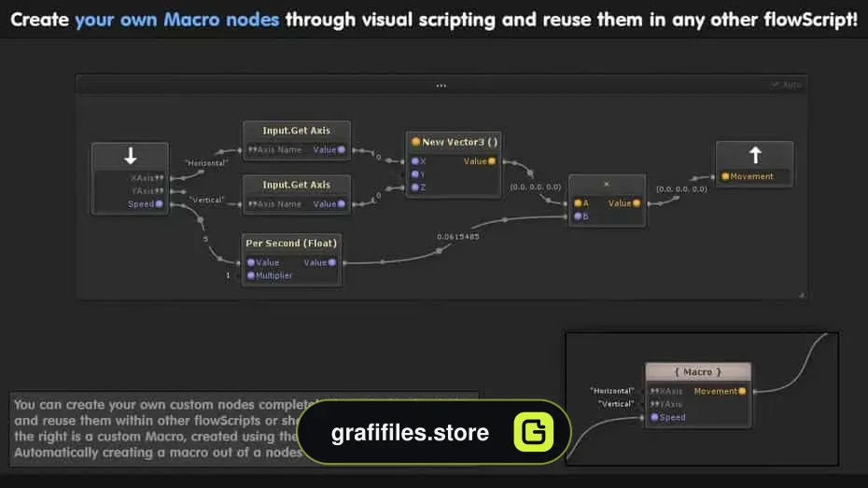
Task: Click (0.0, 0.0, 0.0) label before Movement node
Action: tap(681, 189)
